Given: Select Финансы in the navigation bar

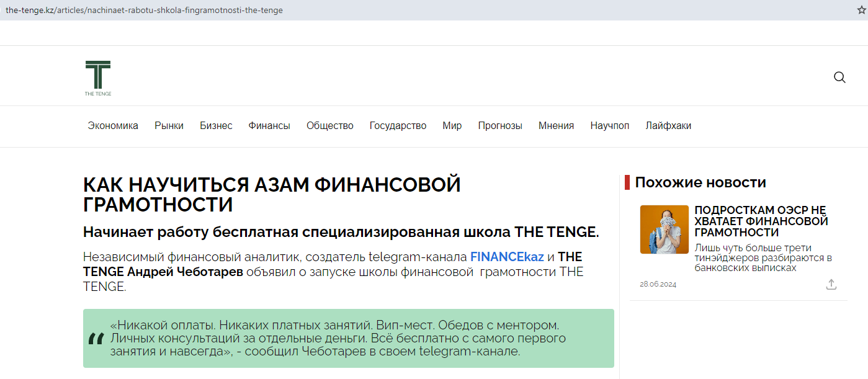Looking at the screenshot, I should (269, 126).
